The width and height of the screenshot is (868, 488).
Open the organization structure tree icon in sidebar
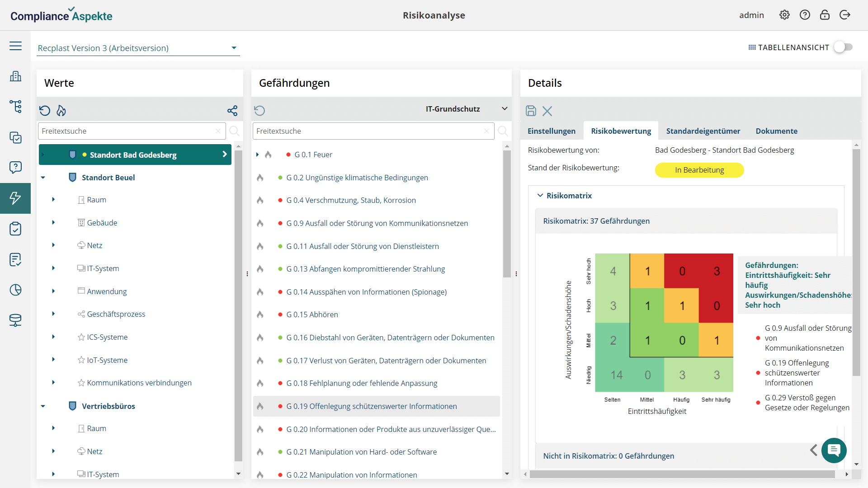[15, 107]
